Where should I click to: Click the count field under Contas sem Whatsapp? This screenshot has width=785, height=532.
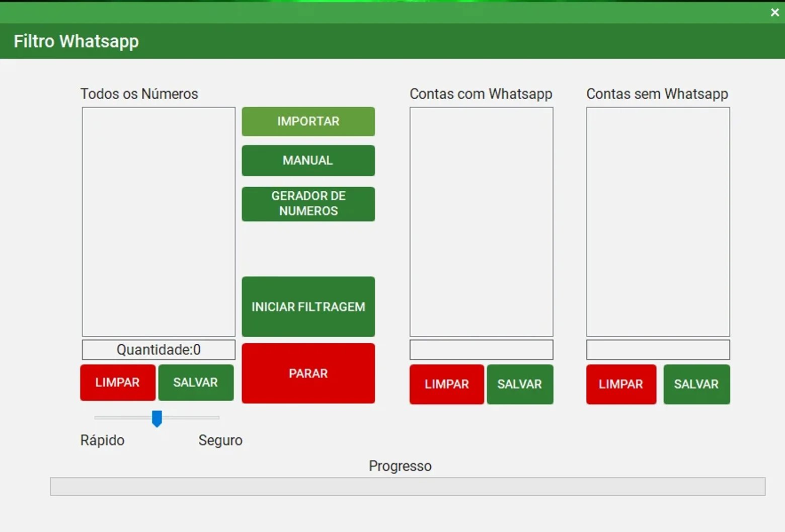point(658,350)
